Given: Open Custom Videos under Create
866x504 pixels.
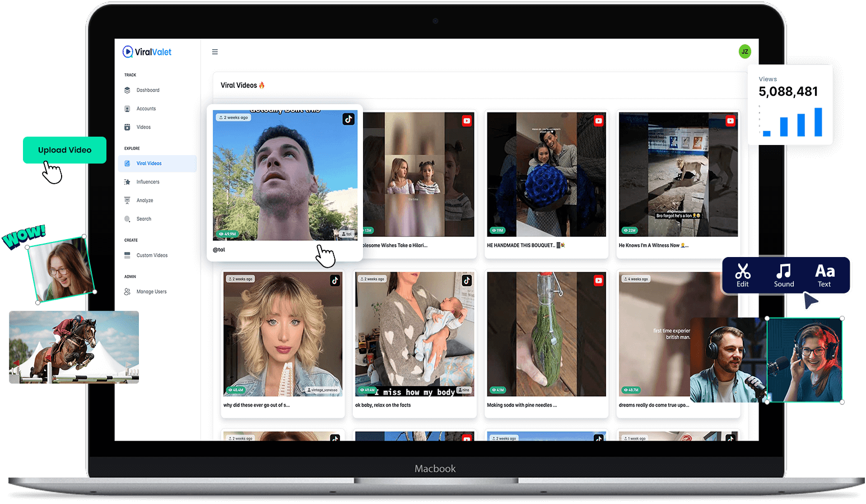Looking at the screenshot, I should click(152, 255).
